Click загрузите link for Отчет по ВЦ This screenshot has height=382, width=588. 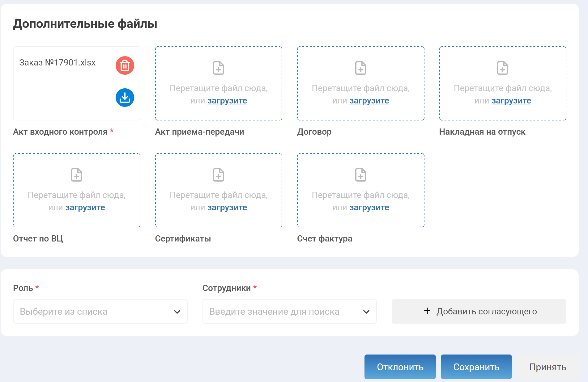85,208
